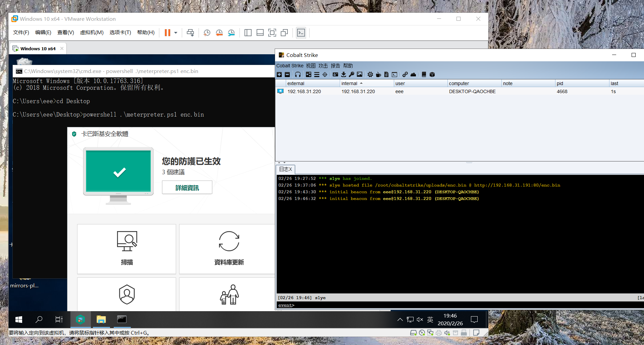Generate Windows executable via gear icon
644x345 pixels.
pyautogui.click(x=370, y=74)
